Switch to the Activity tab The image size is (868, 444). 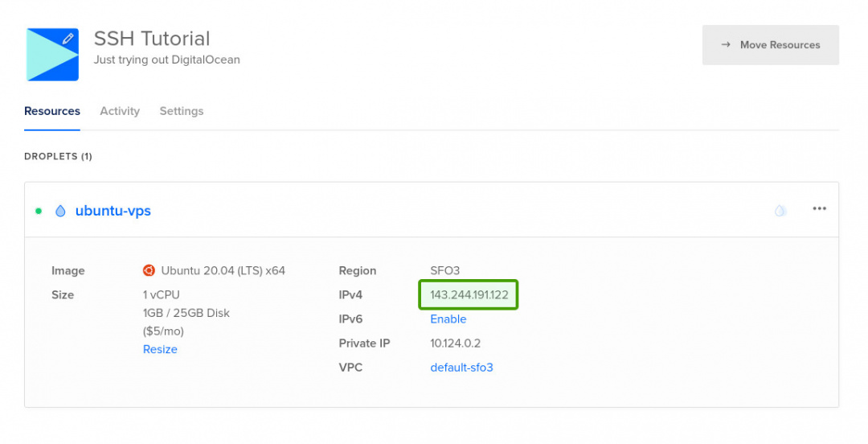click(x=120, y=111)
